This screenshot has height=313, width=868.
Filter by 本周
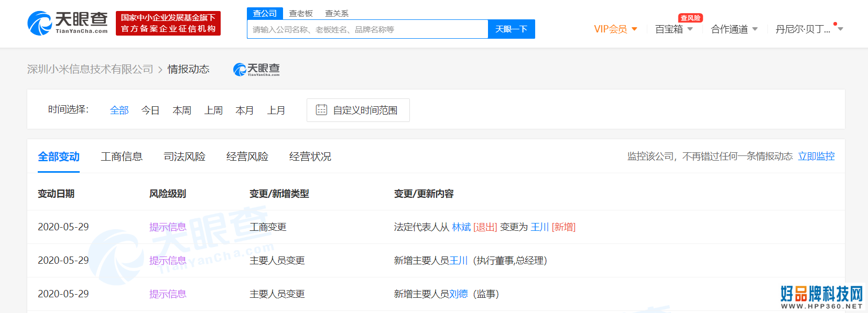coord(182,110)
